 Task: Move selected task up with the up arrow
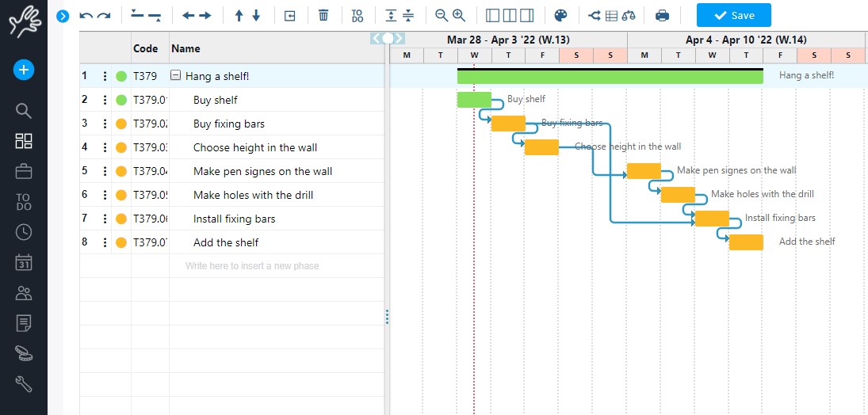click(x=239, y=15)
